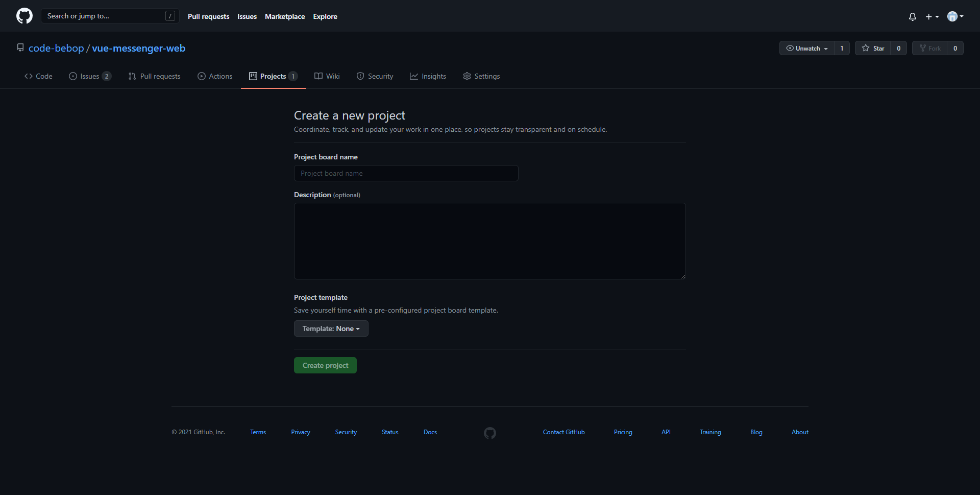Open the notifications bell

point(913,16)
